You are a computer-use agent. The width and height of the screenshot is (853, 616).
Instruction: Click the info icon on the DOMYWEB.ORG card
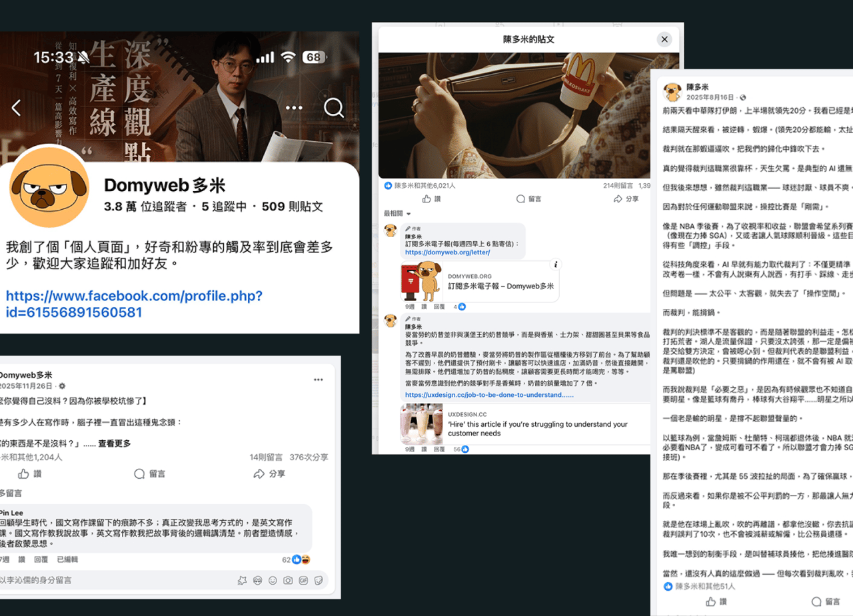[556, 265]
